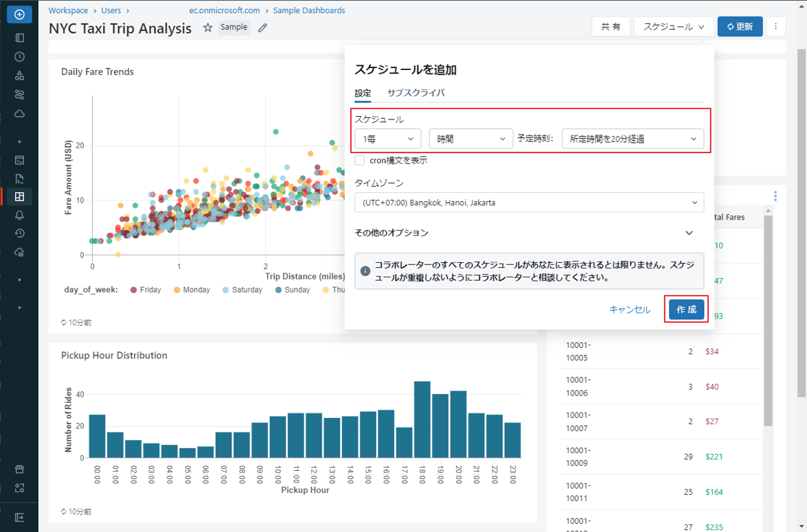The height and width of the screenshot is (532, 807).
Task: Open the 所定時間を20分経過 dropdown
Action: coord(632,139)
